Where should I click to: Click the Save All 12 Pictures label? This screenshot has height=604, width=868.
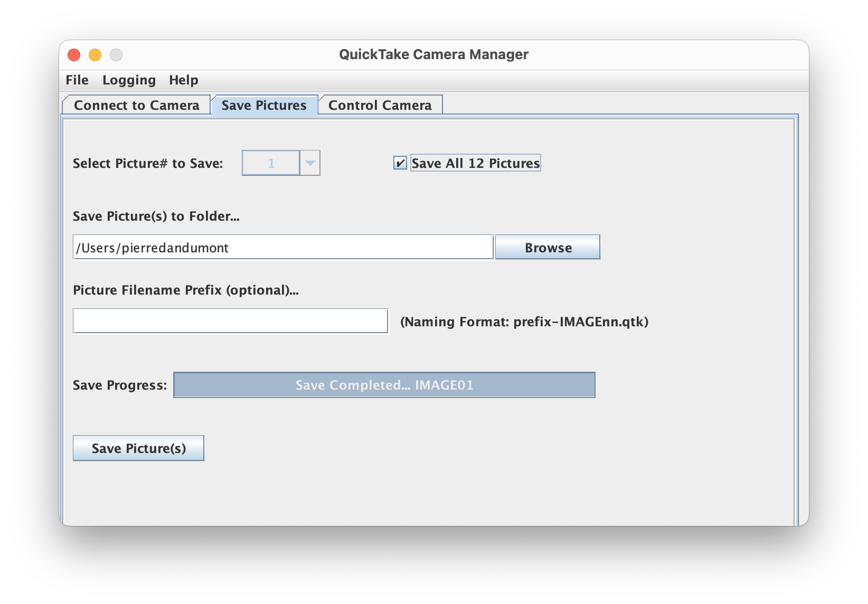point(475,163)
